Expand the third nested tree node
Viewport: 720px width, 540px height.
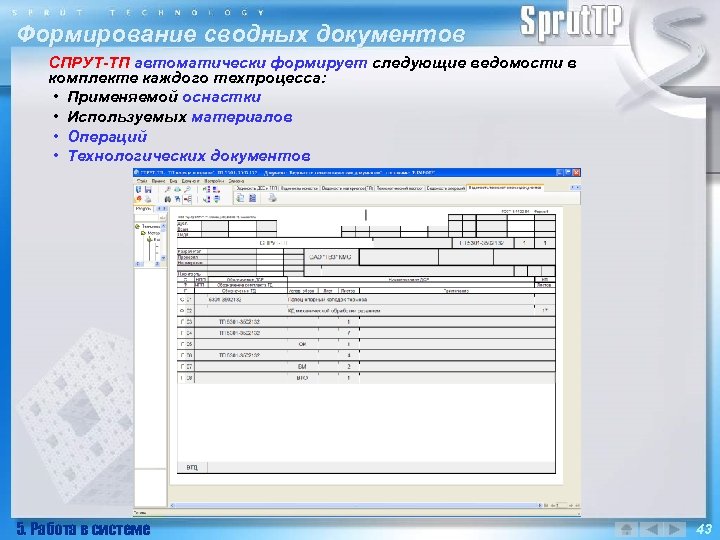click(149, 240)
